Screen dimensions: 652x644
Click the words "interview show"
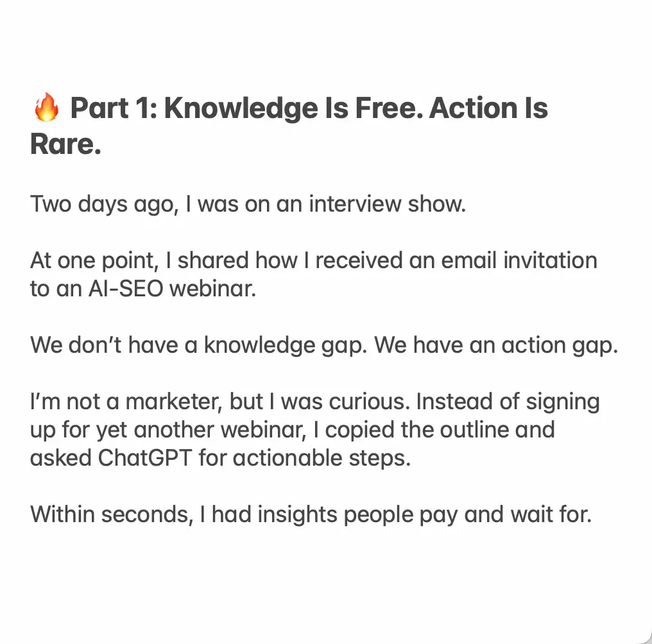[x=388, y=204]
